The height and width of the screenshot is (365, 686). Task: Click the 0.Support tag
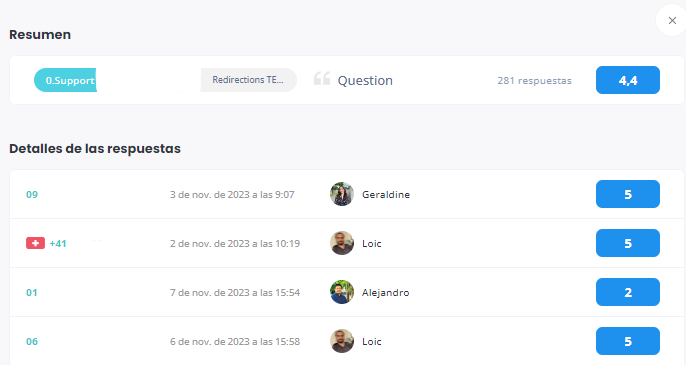[x=65, y=80]
